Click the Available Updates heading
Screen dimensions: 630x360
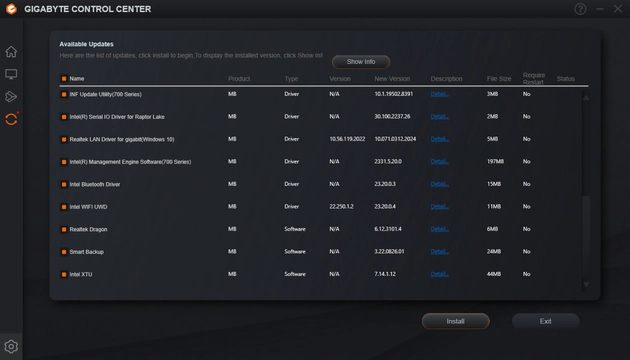tap(86, 44)
